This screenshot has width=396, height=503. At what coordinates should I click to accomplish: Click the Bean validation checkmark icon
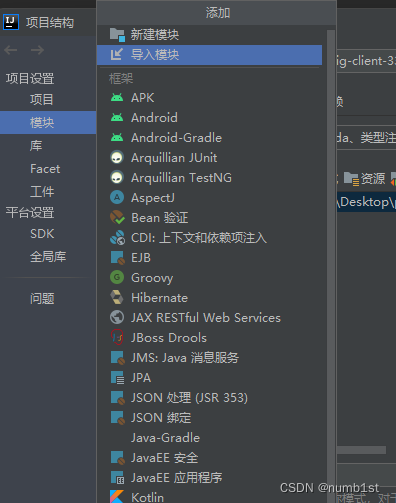pyautogui.click(x=117, y=218)
